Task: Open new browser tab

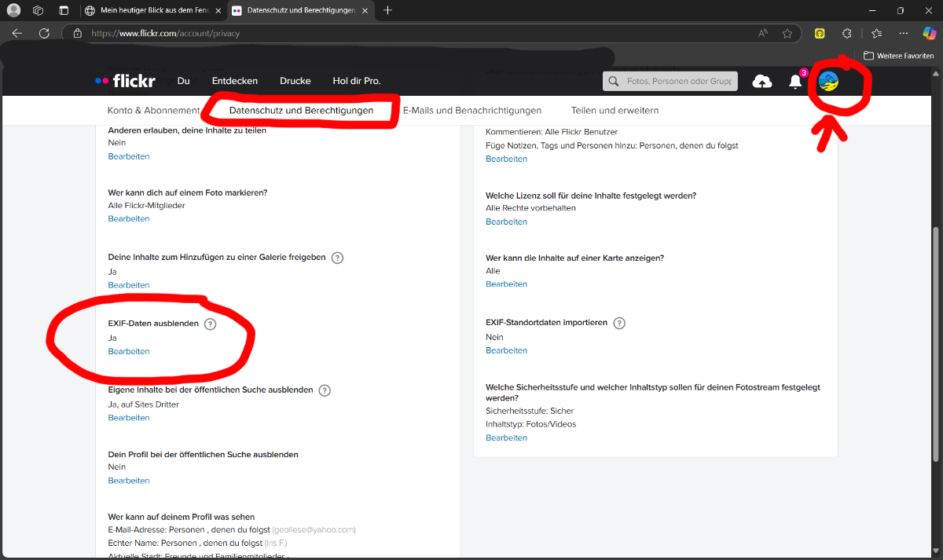Action: [x=387, y=10]
